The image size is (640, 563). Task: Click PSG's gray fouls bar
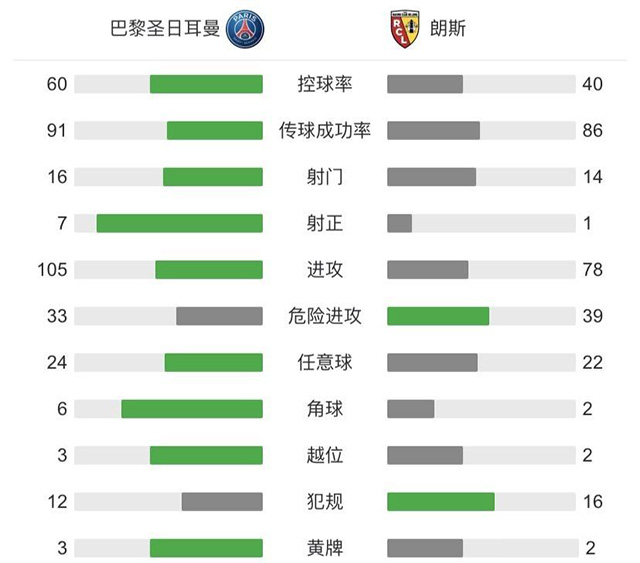[x=222, y=501]
